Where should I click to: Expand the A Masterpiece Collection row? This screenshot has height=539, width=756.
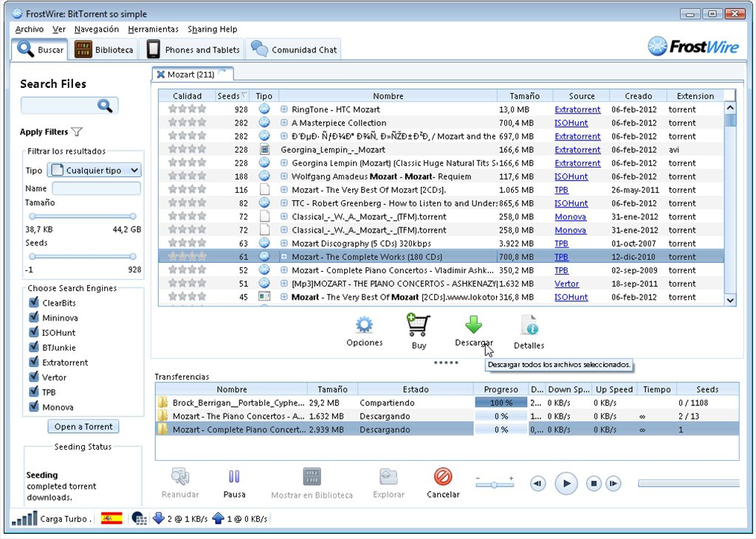(x=284, y=123)
